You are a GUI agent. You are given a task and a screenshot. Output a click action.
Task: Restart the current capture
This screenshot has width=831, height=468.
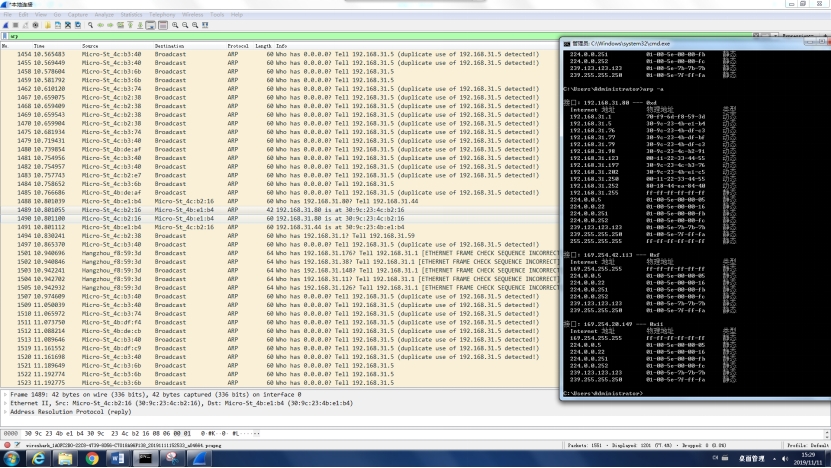(x=25, y=25)
